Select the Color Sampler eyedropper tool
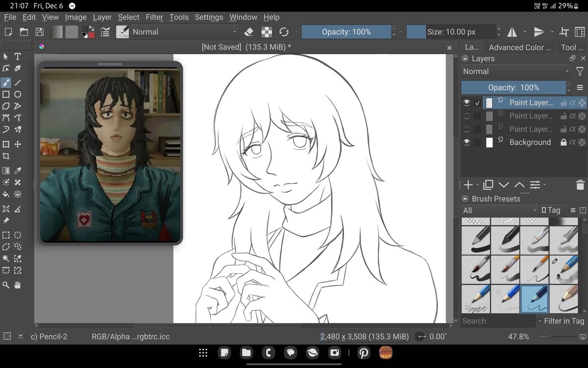 click(18, 171)
